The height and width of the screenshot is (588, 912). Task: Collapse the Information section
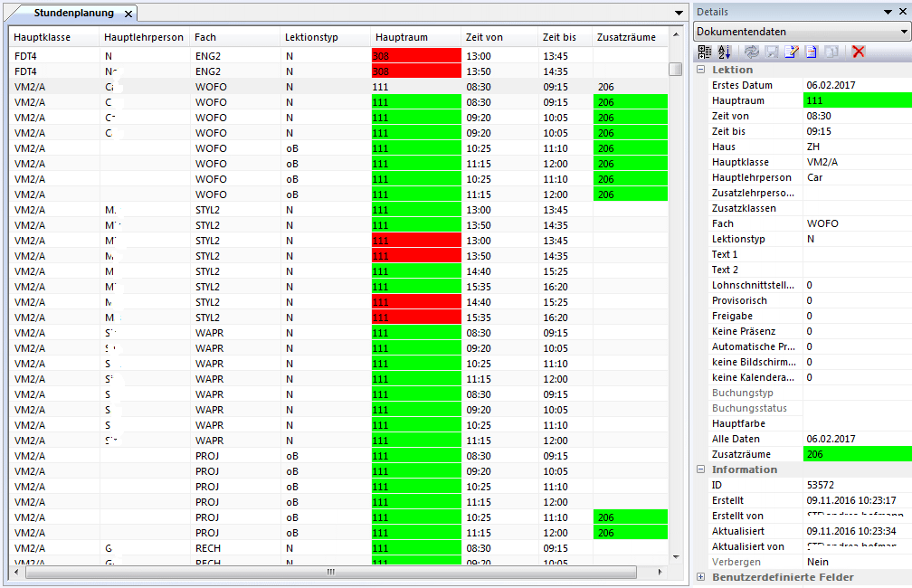701,469
